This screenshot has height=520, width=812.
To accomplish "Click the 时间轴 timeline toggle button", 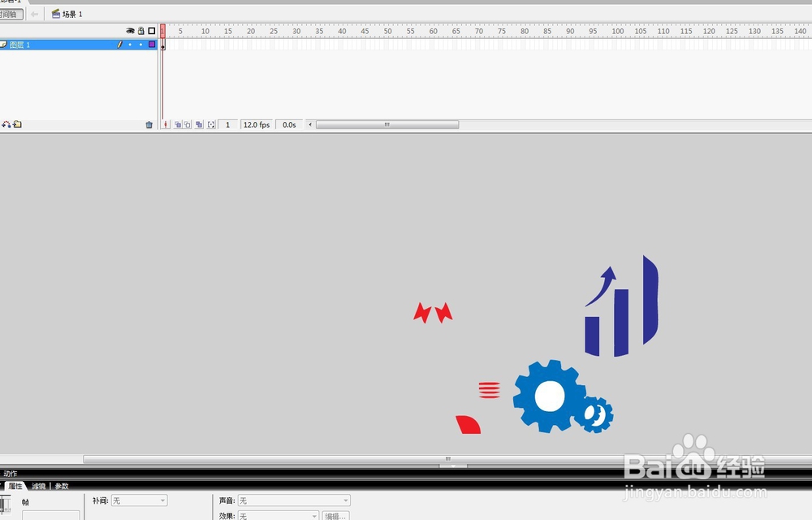I will click(11, 14).
